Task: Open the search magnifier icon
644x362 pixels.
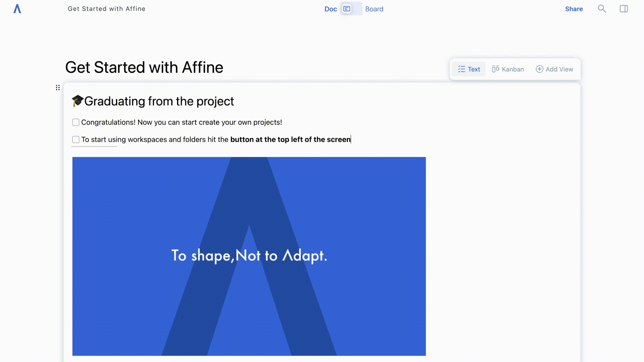Action: (x=602, y=9)
